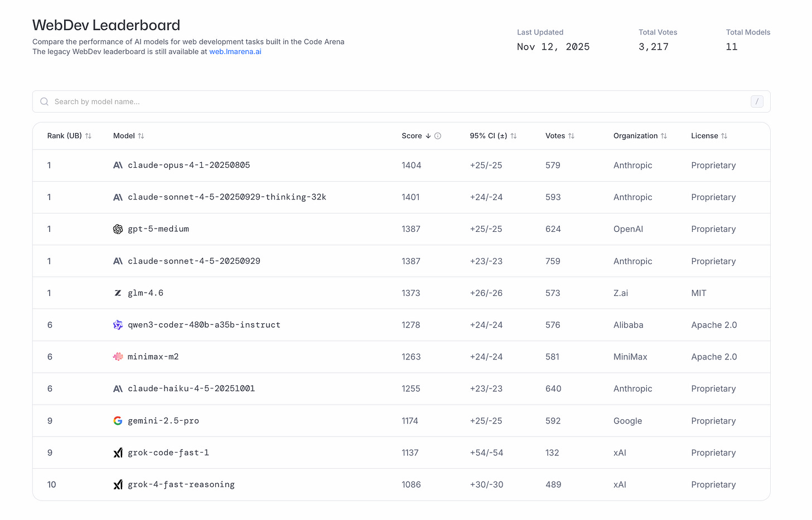The height and width of the screenshot is (520, 812).
Task: Click the search magnifier icon
Action: (44, 101)
